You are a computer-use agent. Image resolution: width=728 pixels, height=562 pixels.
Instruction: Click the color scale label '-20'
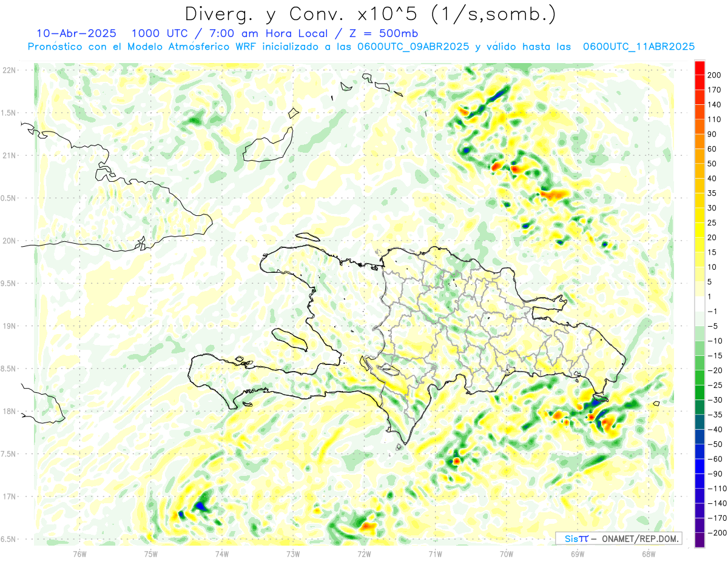point(714,370)
